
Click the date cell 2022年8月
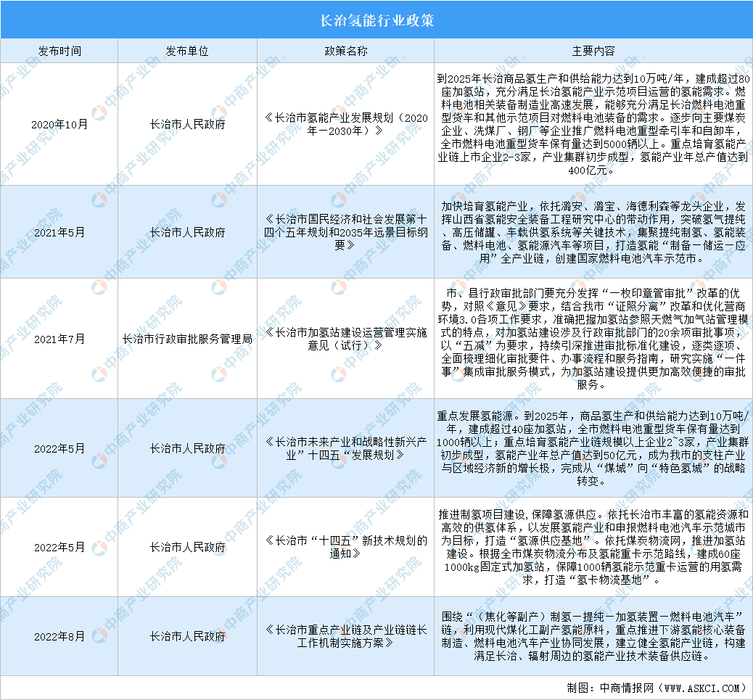tap(59, 637)
